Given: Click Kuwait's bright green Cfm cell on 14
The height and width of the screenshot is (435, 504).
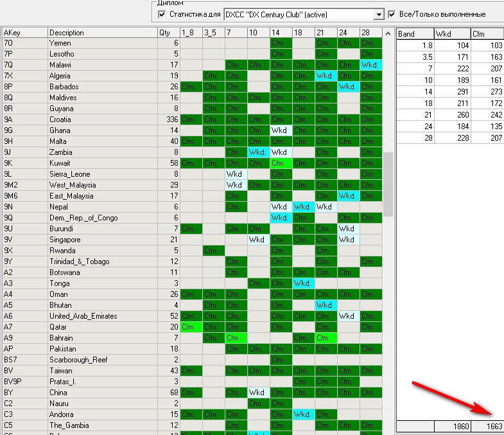Looking at the screenshot, I should [x=281, y=163].
